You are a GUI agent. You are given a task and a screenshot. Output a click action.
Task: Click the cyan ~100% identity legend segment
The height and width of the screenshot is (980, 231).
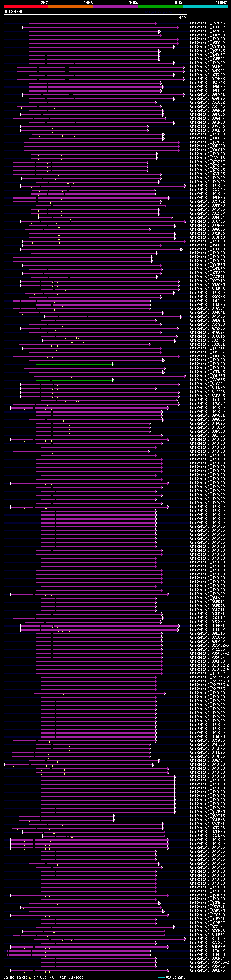click(205, 6)
